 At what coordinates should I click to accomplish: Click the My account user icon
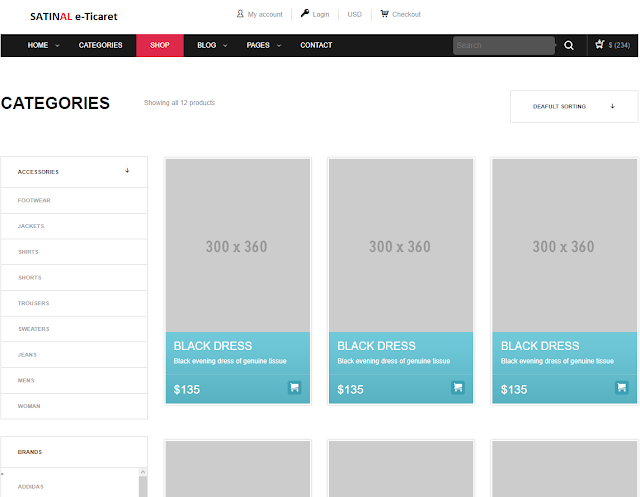click(x=240, y=14)
